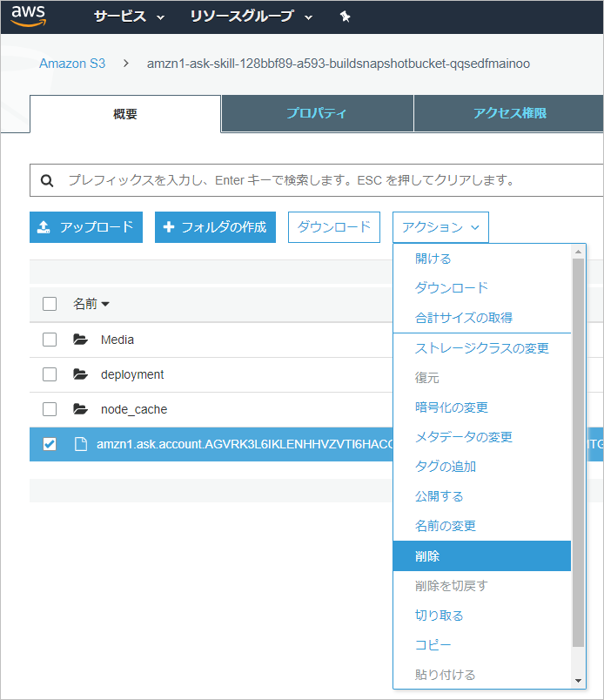The image size is (604, 700).
Task: Open the deployment folder
Action: (132, 374)
